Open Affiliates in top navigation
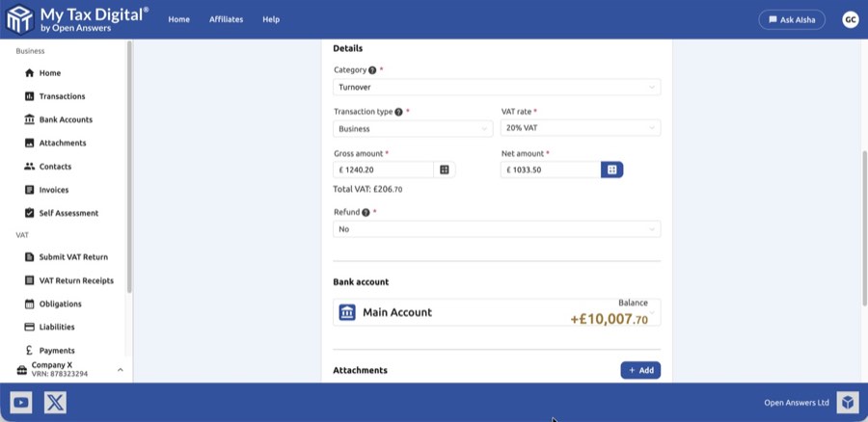Viewport: 868px width, 422px height. click(x=226, y=19)
